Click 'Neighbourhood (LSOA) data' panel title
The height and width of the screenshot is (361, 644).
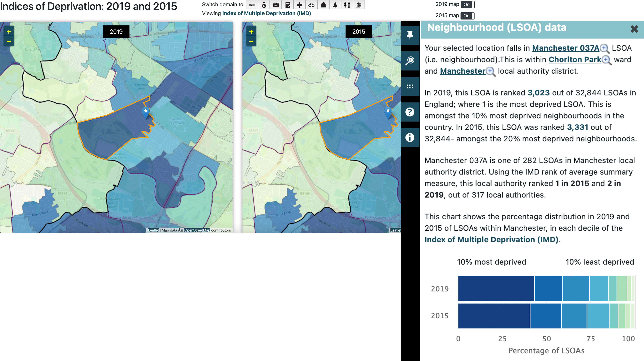[x=497, y=27]
